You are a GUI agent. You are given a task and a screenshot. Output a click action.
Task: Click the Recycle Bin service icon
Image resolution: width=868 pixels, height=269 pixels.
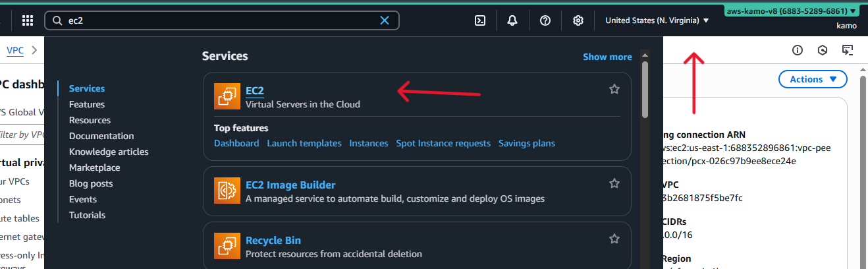[227, 247]
